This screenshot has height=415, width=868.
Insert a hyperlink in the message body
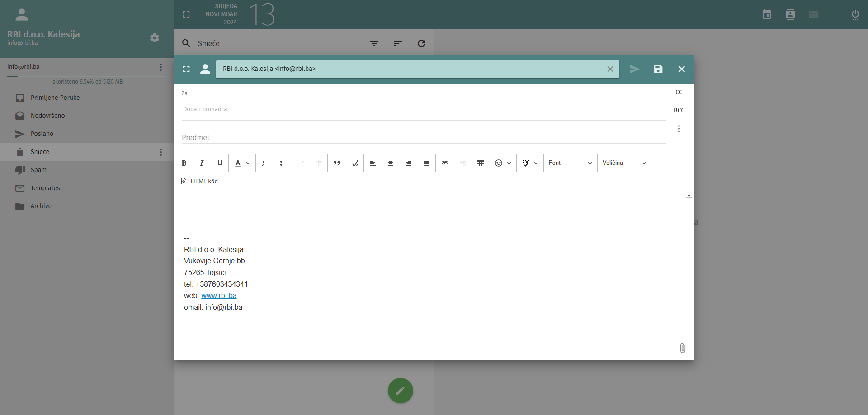pos(445,163)
